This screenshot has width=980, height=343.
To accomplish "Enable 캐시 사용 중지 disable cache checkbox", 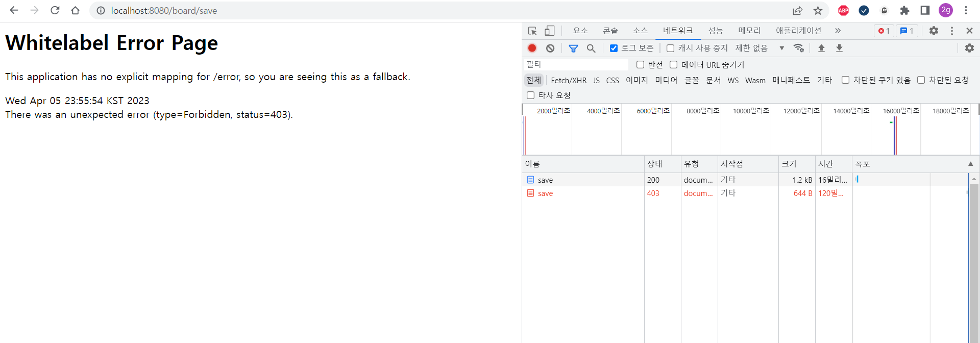I will [670, 48].
